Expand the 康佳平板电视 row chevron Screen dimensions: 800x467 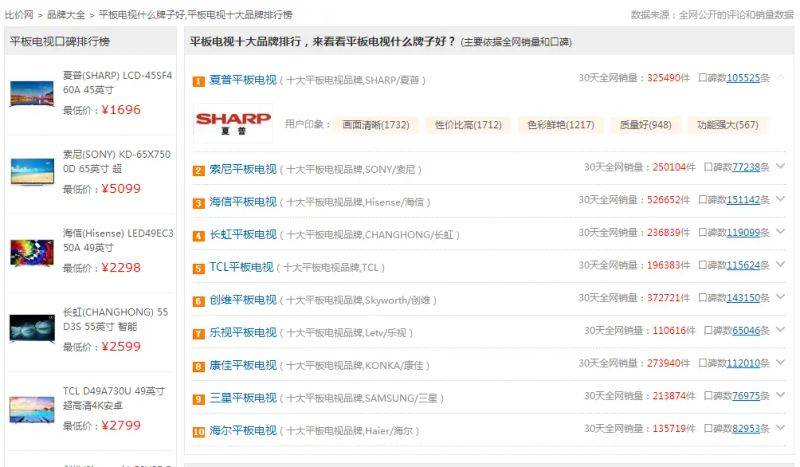[x=781, y=362]
